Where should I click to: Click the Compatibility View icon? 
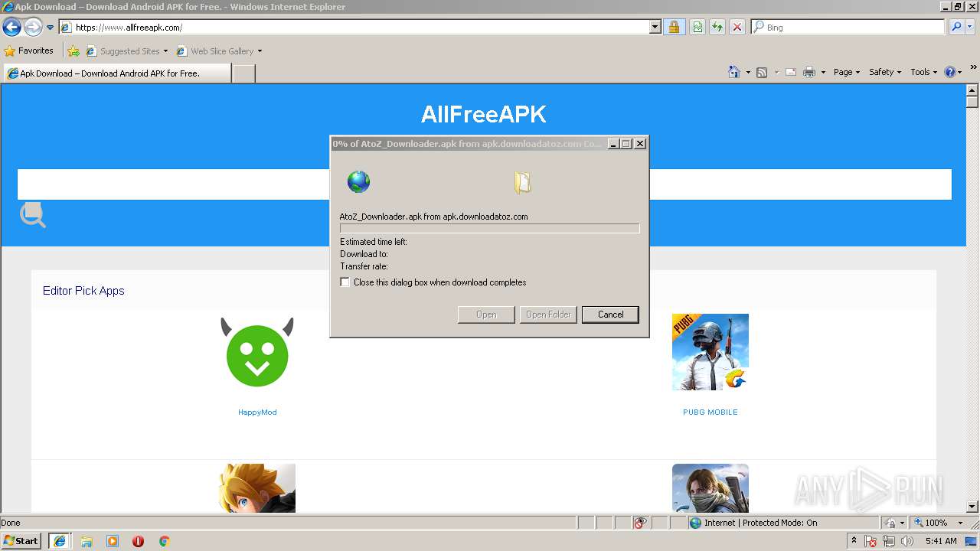point(697,28)
